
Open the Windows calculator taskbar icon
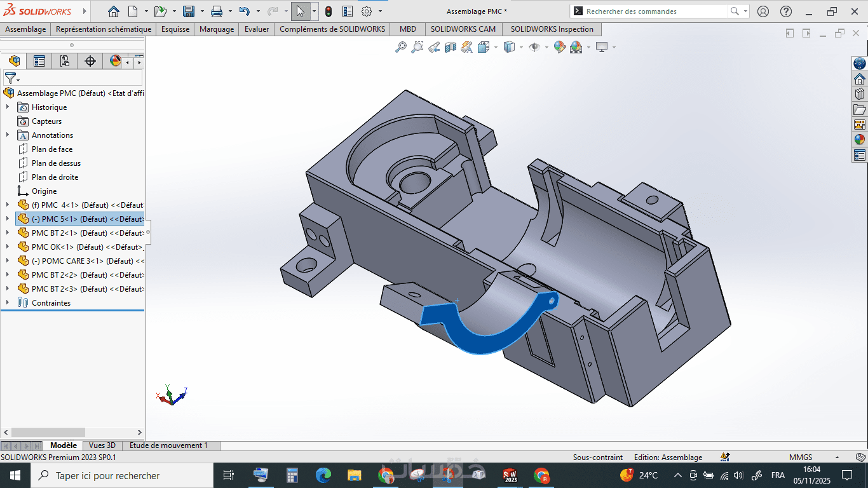(x=292, y=475)
